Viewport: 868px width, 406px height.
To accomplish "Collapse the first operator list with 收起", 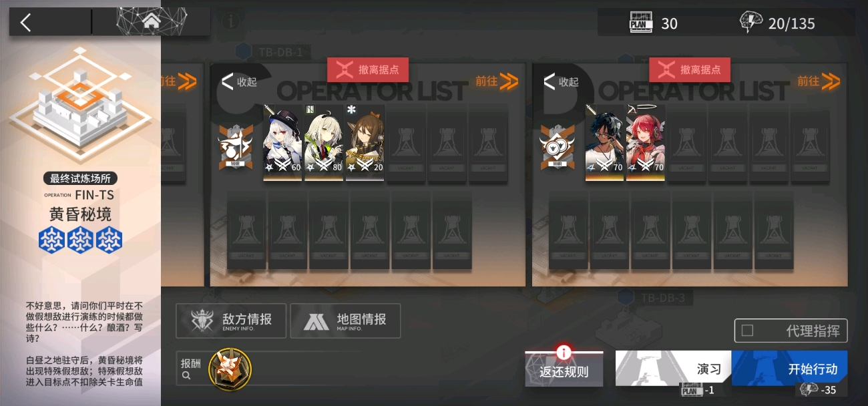I will (239, 82).
